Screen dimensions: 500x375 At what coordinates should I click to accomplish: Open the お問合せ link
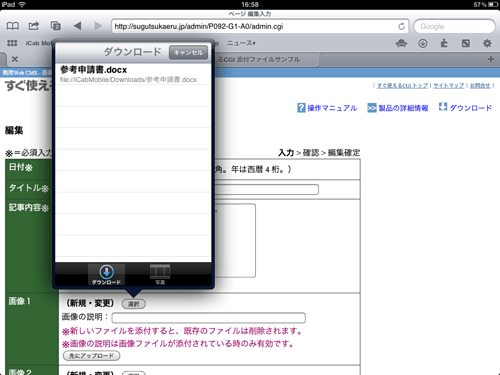click(x=480, y=86)
